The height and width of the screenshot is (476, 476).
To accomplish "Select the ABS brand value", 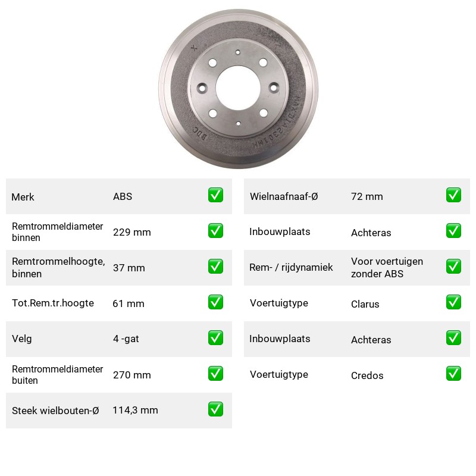I will 123,196.
